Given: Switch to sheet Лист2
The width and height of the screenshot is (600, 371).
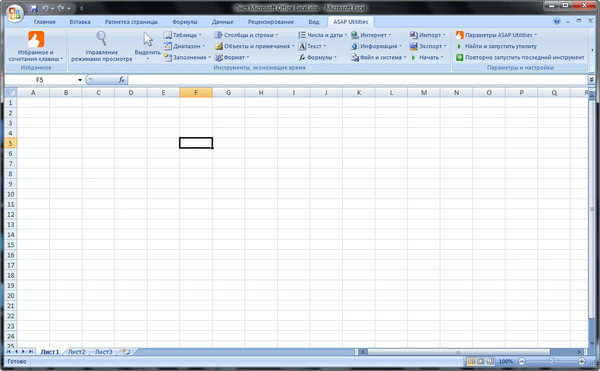Looking at the screenshot, I should [x=77, y=352].
